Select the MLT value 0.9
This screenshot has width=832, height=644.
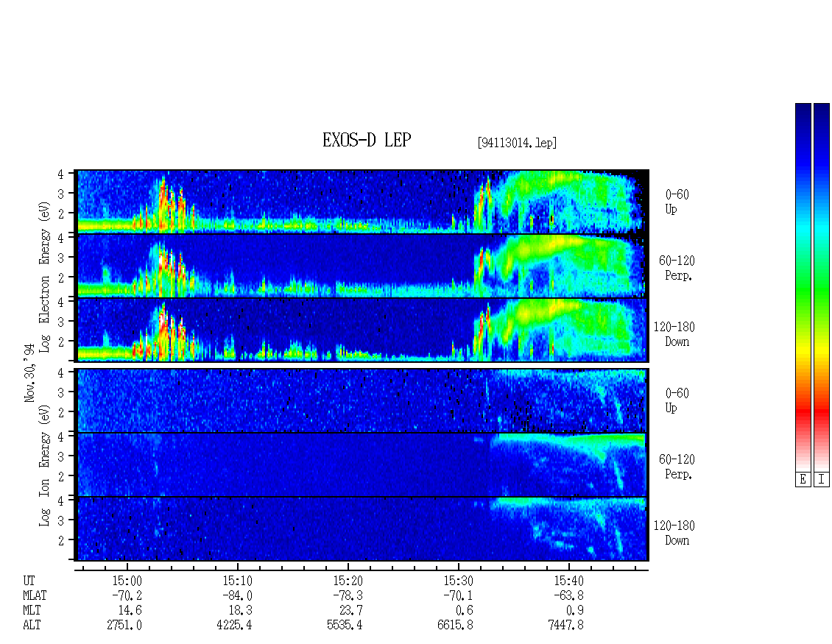click(x=574, y=611)
